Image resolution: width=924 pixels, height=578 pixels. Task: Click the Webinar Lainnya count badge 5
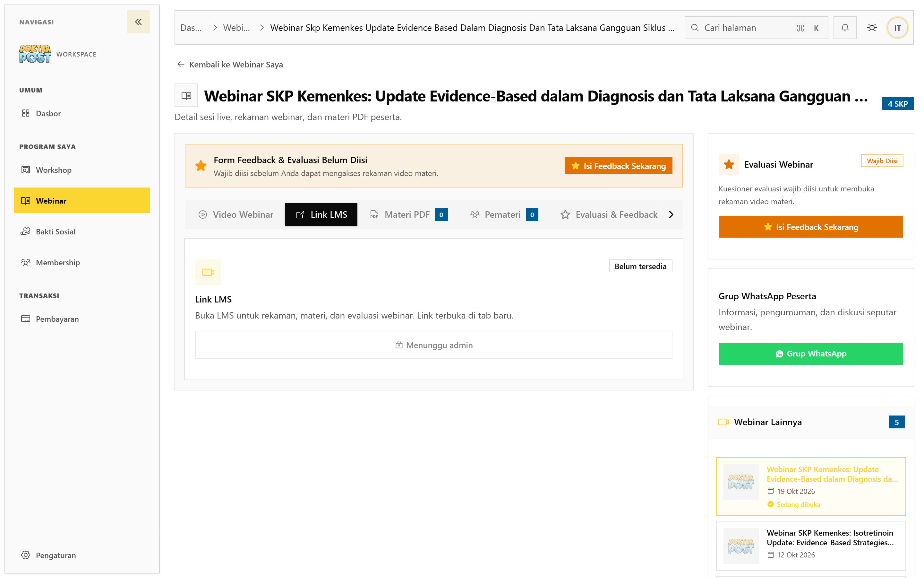(896, 422)
